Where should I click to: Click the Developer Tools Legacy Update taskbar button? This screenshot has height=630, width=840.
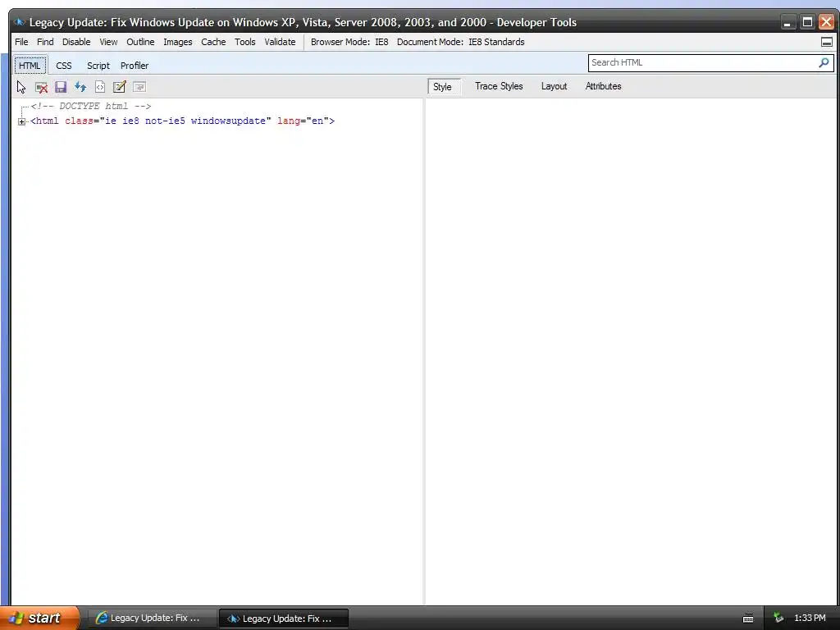click(x=284, y=619)
